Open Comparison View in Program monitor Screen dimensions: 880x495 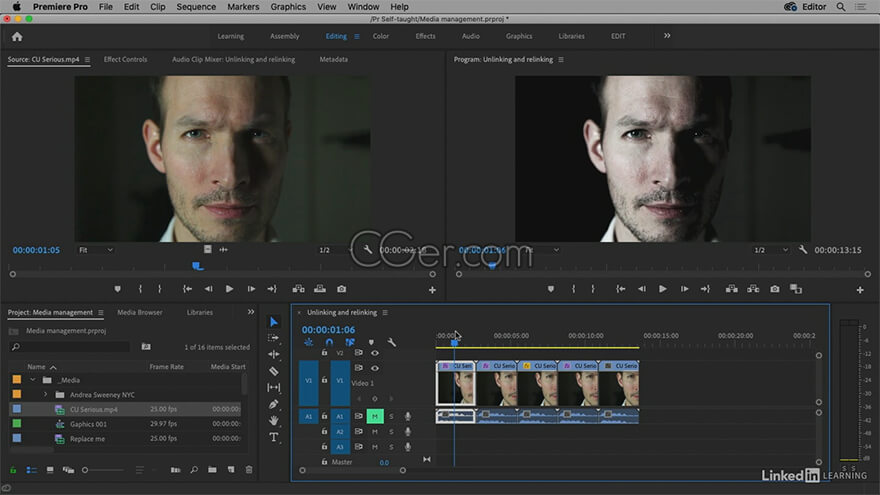(796, 289)
